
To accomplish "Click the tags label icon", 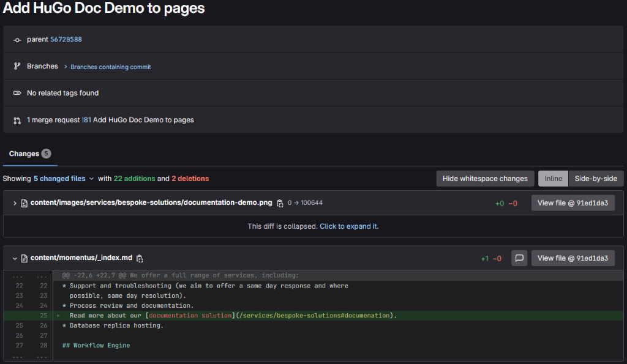I will [17, 93].
